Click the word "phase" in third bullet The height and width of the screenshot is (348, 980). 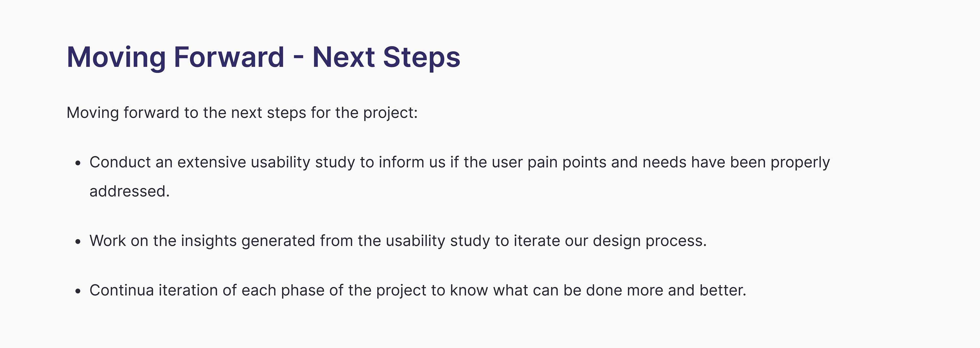302,290
